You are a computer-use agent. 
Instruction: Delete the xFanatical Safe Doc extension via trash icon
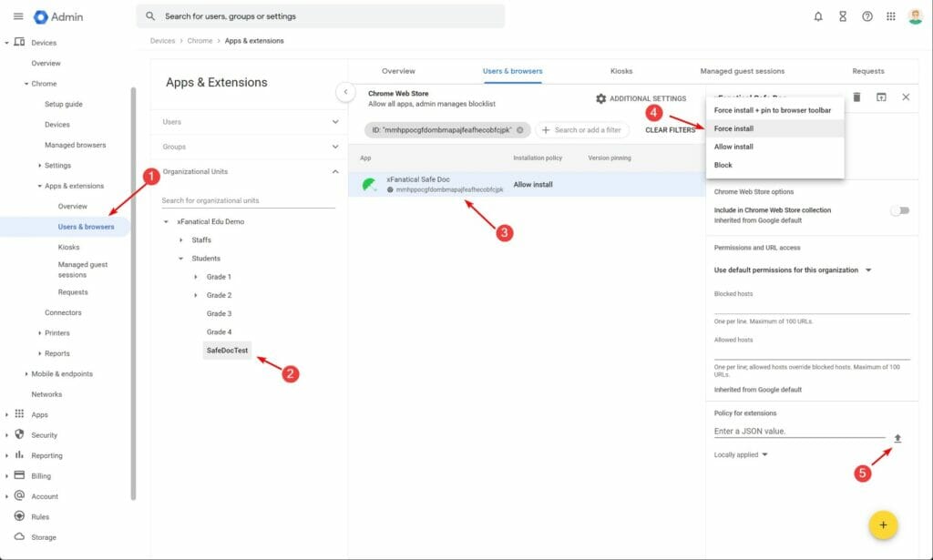(x=856, y=97)
